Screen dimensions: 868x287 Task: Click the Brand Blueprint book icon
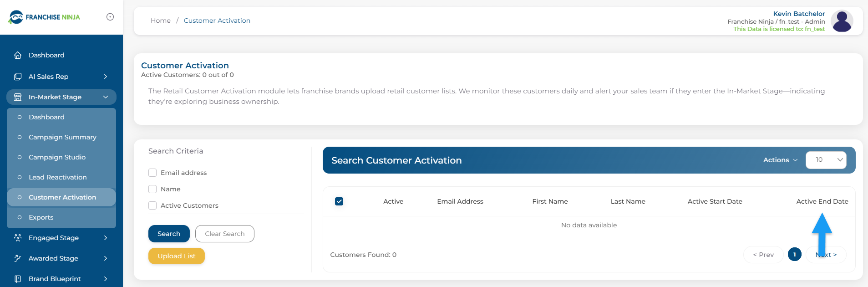tap(18, 279)
